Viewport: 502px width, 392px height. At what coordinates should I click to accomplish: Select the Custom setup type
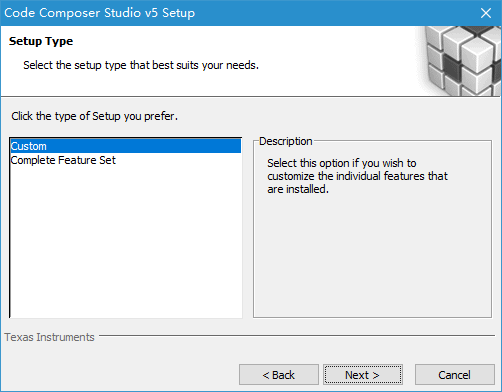[126, 146]
